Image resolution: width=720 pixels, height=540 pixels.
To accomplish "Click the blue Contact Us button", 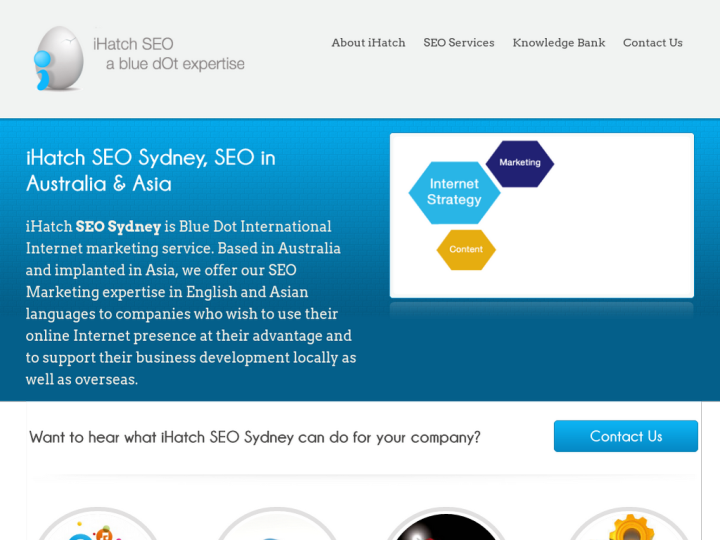I will tap(625, 436).
